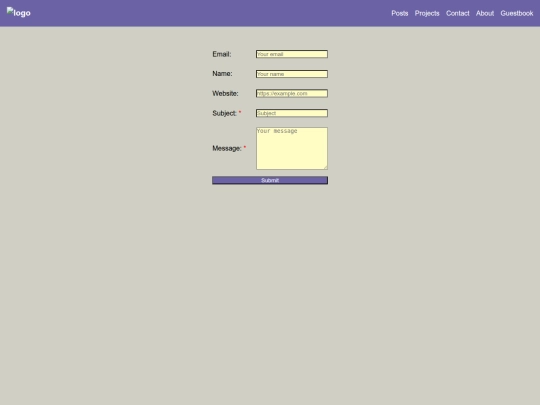This screenshot has width=540, height=405.
Task: Focus the Subject input box
Action: (x=292, y=113)
